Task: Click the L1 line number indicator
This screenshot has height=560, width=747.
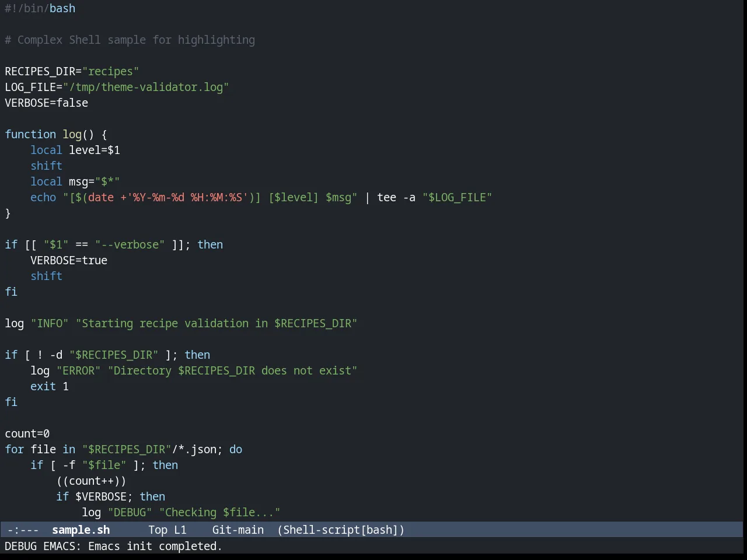Action: [x=180, y=530]
